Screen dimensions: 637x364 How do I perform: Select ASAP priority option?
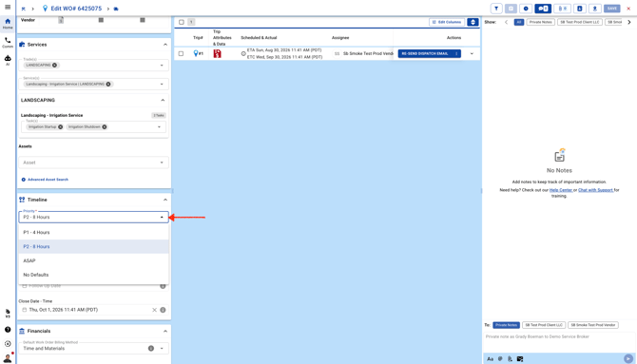tap(93, 260)
